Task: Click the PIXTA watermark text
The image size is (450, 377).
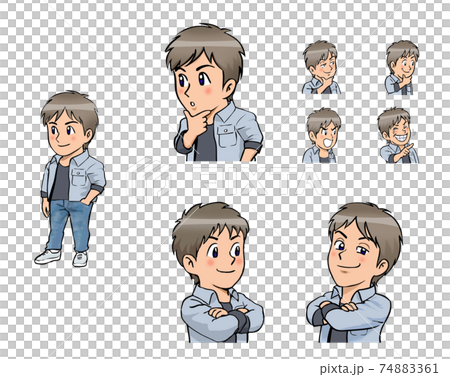Action: pyautogui.click(x=253, y=180)
